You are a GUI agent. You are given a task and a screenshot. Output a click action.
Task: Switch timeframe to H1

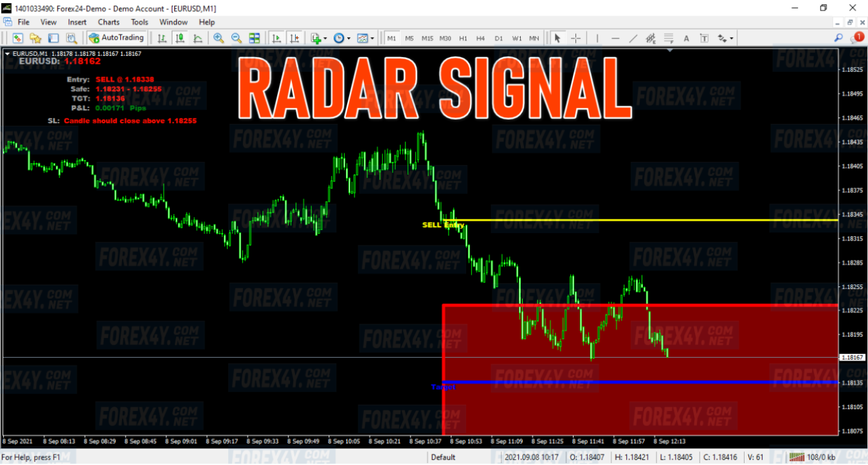pos(463,38)
